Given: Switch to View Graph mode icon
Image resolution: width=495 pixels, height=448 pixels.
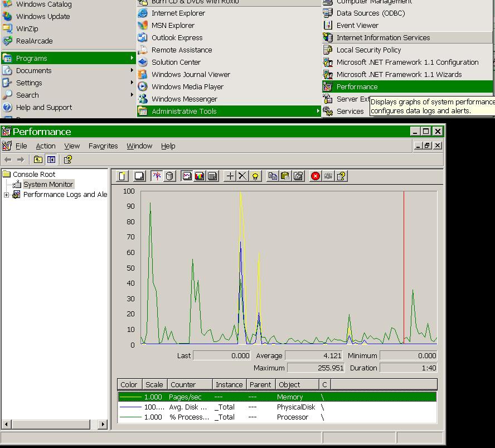Looking at the screenshot, I should click(187, 176).
